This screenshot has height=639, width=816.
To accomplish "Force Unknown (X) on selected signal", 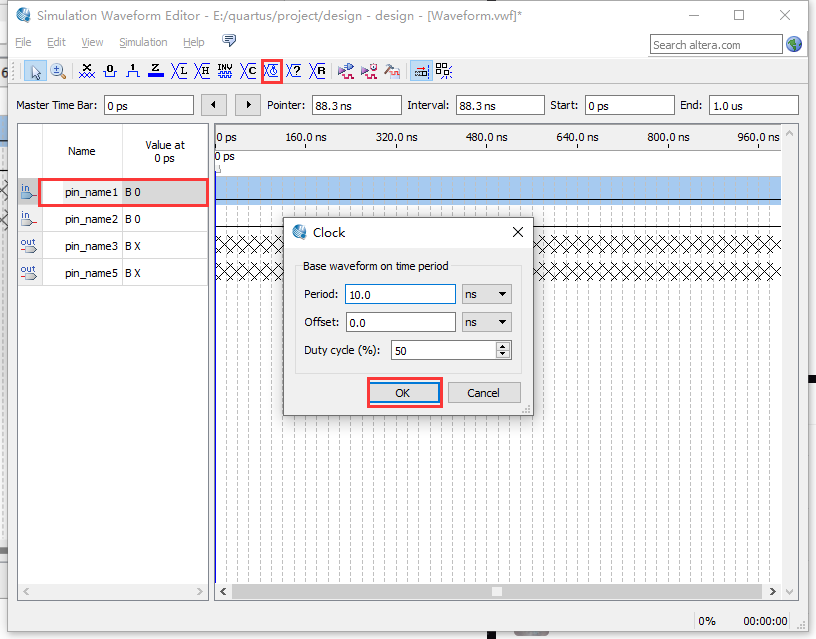I will (87, 71).
